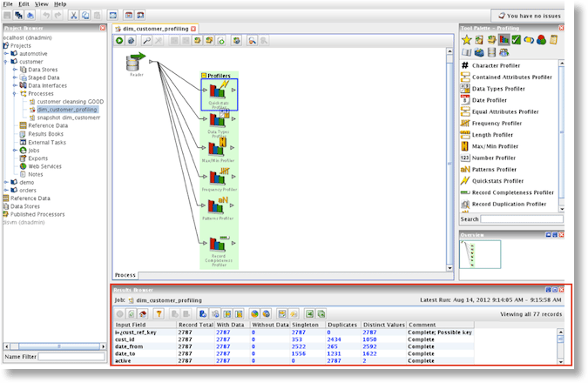Image resolution: width=588 pixels, height=383 pixels.
Task: Click the Copy icon in main toolbar
Action: 85,16
